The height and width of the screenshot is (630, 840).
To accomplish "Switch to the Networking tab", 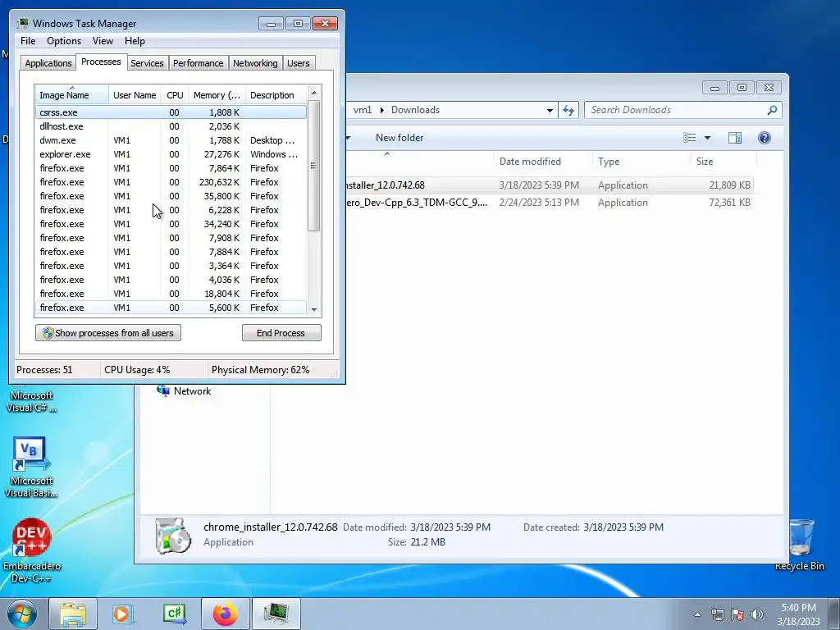I will click(x=255, y=63).
